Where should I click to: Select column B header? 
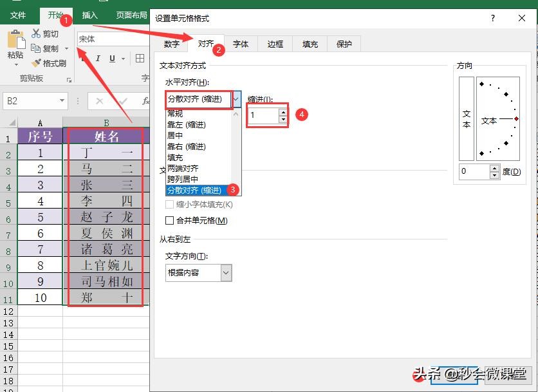coord(106,122)
